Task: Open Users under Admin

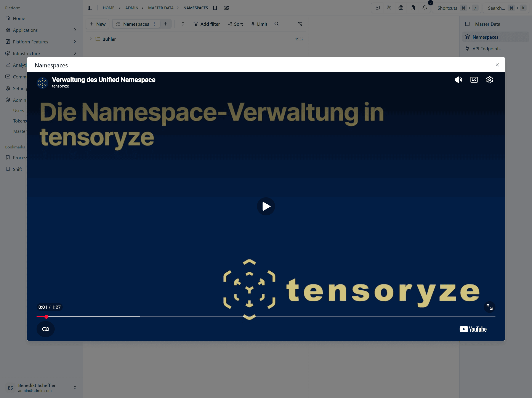Action: pos(19,111)
